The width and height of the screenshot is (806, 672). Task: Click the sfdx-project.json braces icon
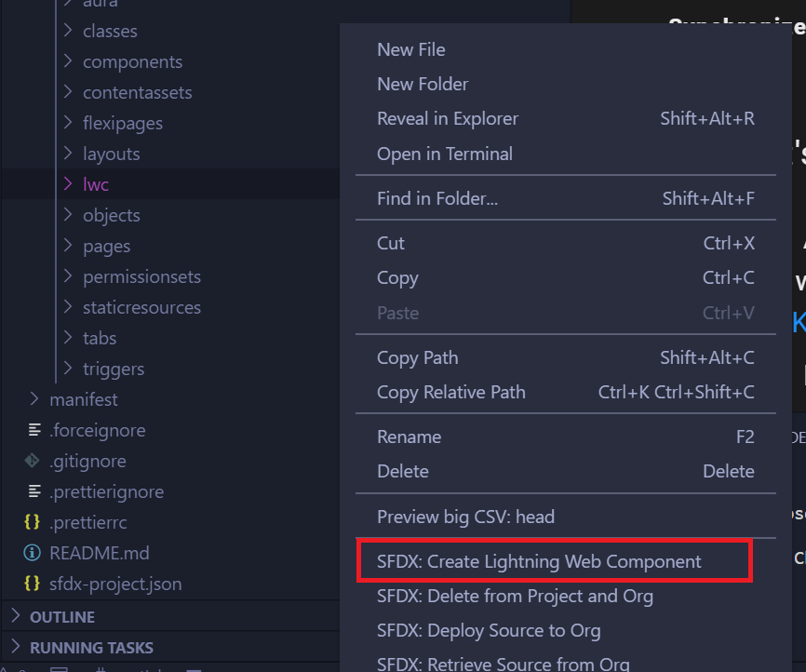[x=33, y=584]
